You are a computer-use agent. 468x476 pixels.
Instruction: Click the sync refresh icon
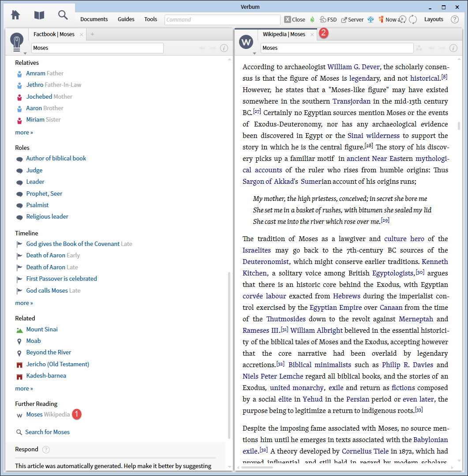[413, 19]
